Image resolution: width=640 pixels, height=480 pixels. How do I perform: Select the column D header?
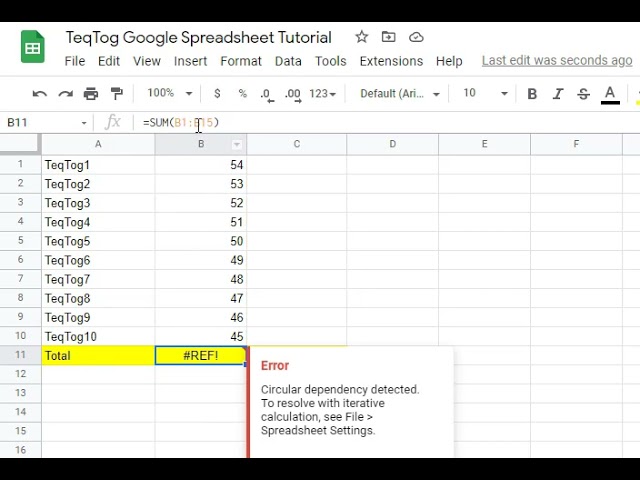pyautogui.click(x=392, y=144)
